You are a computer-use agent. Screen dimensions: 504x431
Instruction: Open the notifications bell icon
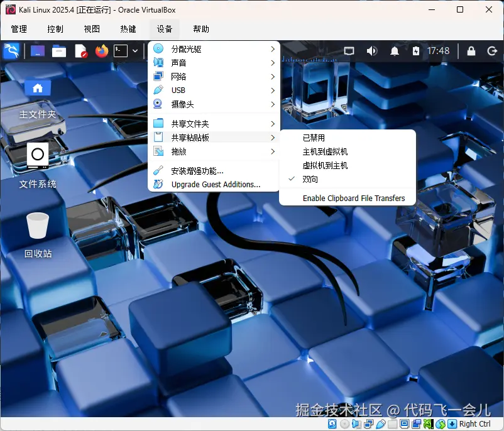395,51
